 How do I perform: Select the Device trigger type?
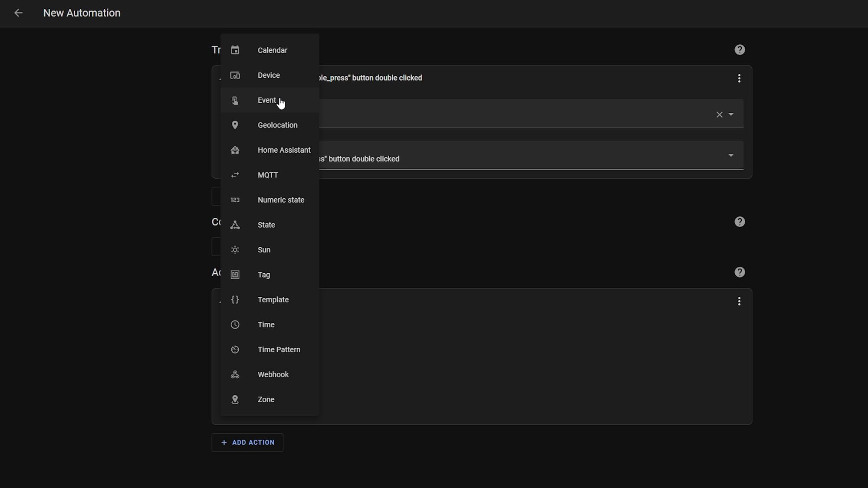[x=268, y=75]
